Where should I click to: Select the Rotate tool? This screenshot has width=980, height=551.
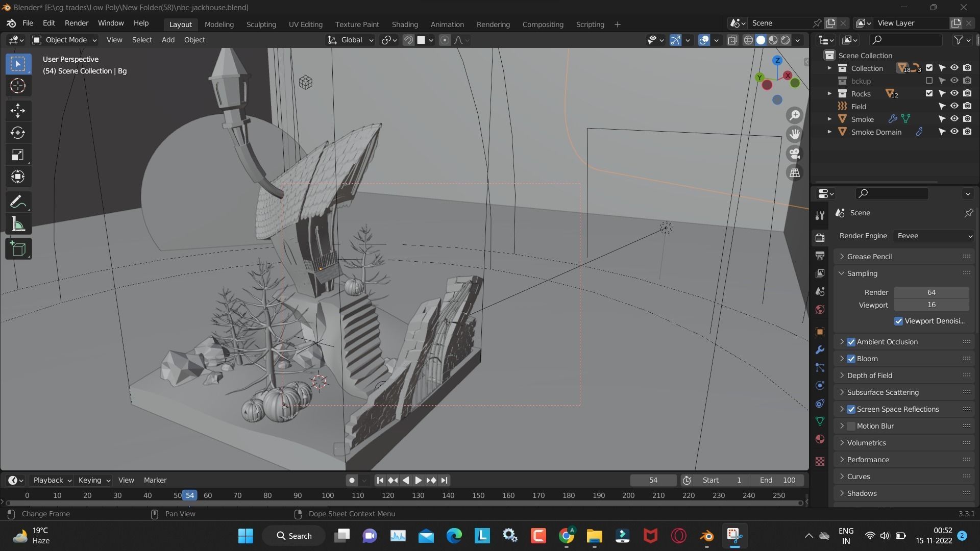point(18,133)
